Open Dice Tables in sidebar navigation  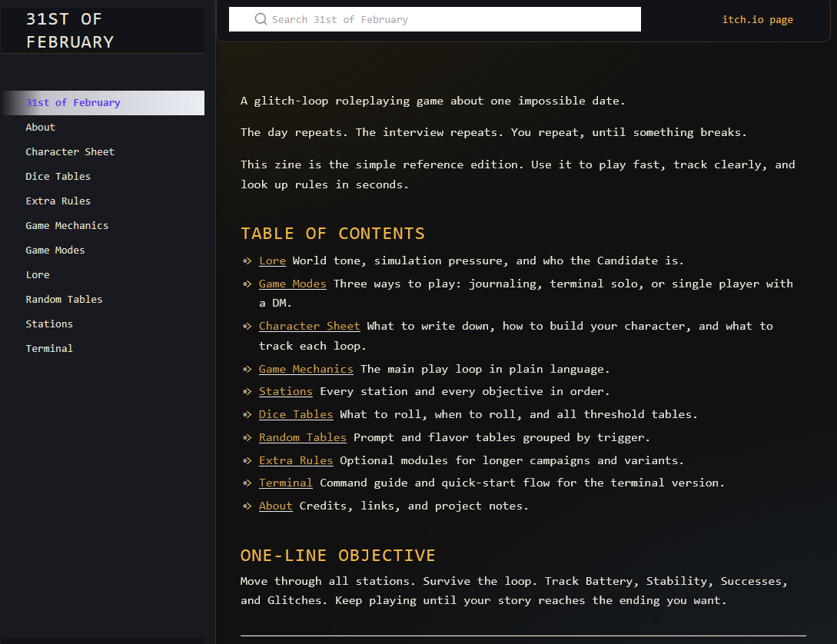[58, 176]
